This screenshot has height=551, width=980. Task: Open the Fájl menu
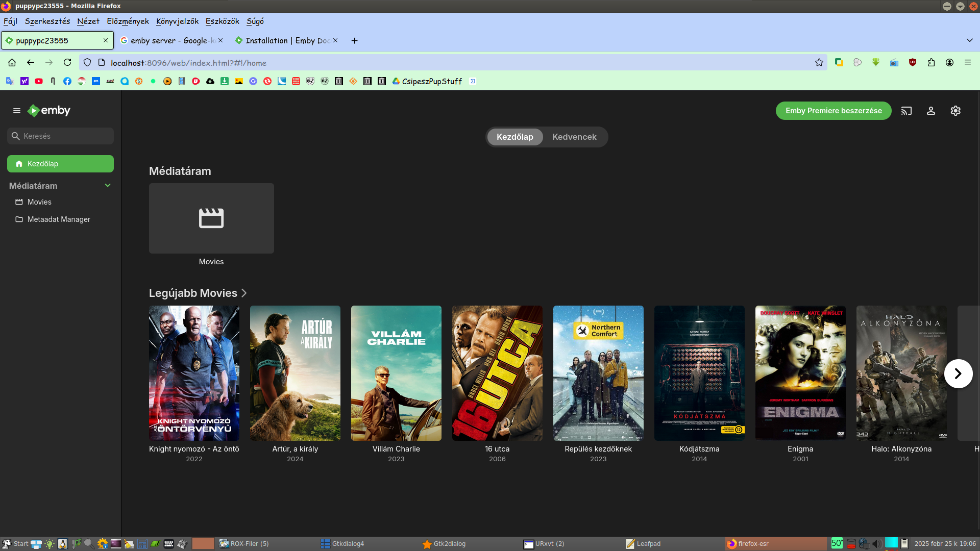(10, 21)
